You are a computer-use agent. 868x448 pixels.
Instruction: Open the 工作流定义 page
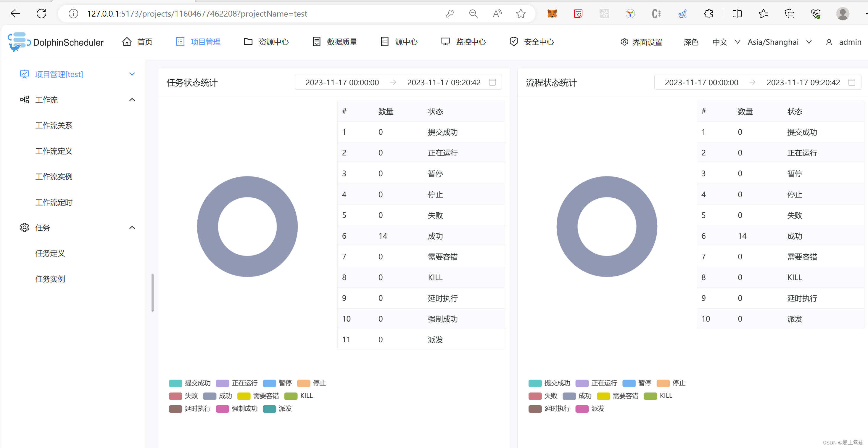[x=54, y=151]
